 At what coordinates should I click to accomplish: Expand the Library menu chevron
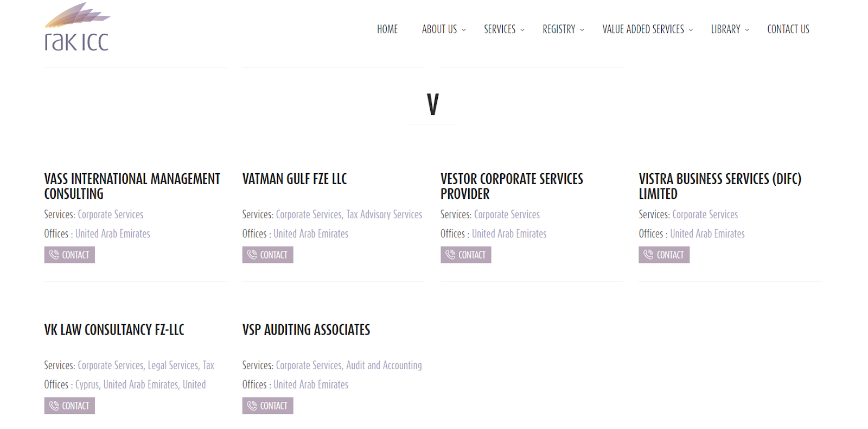coord(747,30)
